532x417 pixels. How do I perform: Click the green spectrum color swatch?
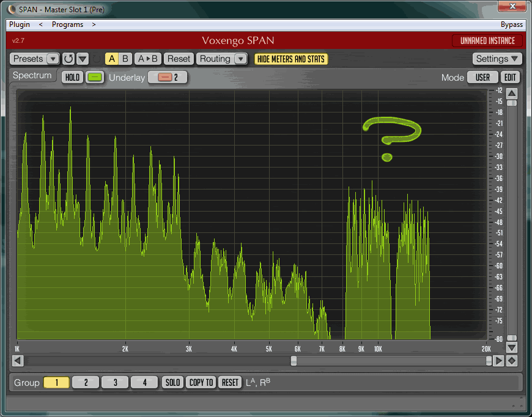point(95,78)
